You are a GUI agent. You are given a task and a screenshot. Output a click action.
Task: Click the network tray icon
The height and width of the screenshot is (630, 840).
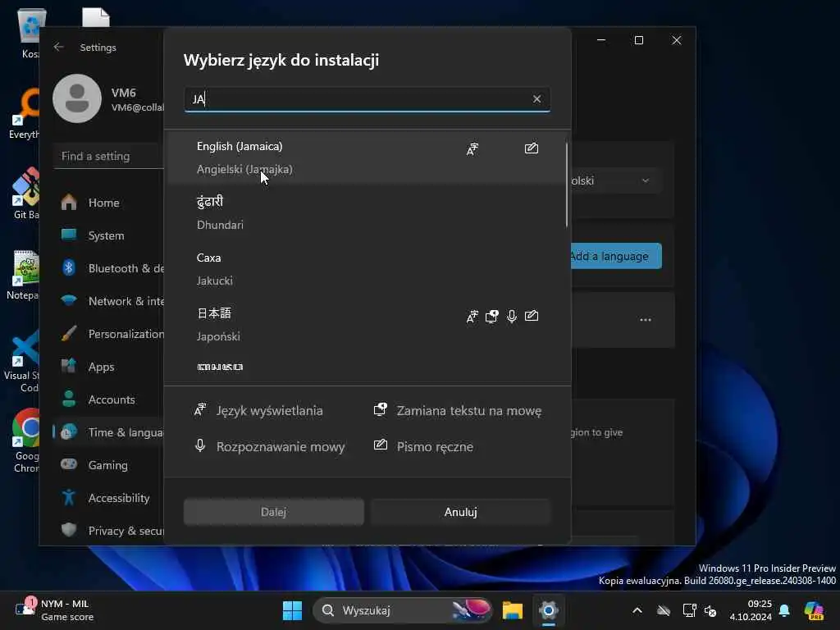click(x=689, y=610)
